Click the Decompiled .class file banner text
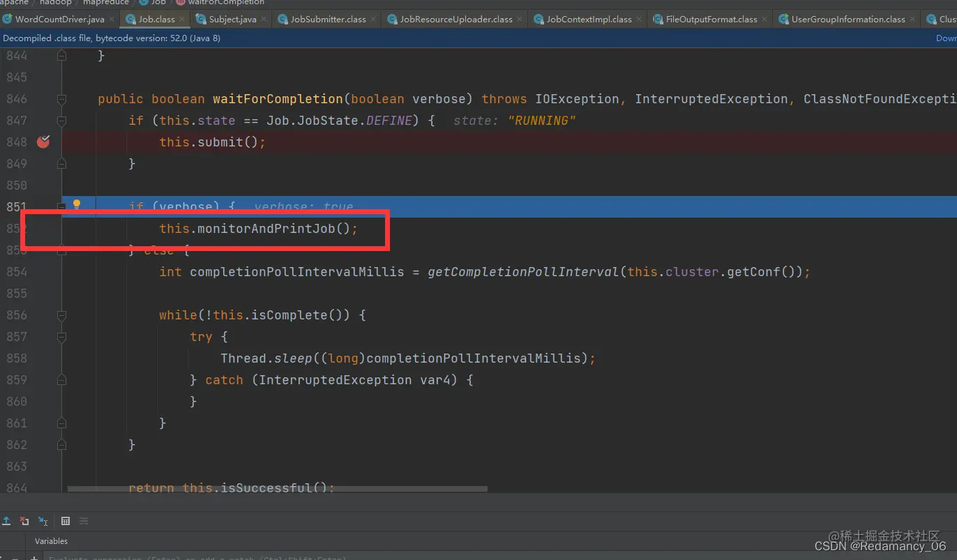 [x=112, y=38]
